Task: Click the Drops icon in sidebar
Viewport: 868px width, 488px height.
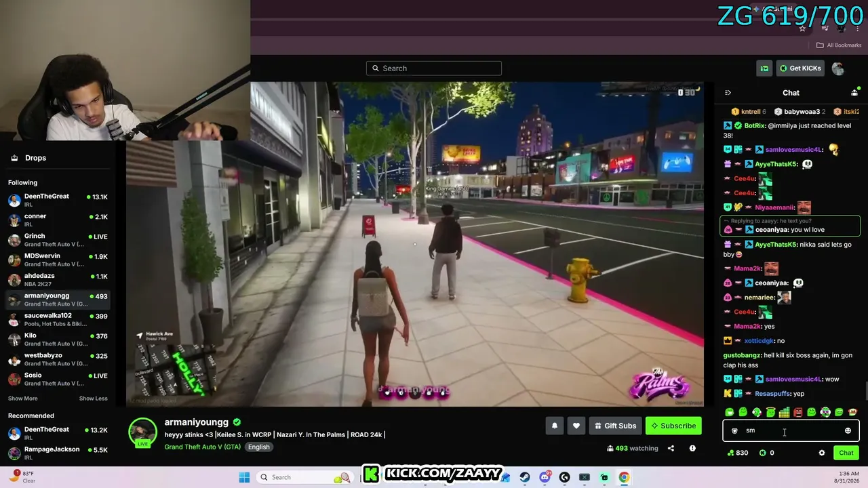Action: coord(14,158)
